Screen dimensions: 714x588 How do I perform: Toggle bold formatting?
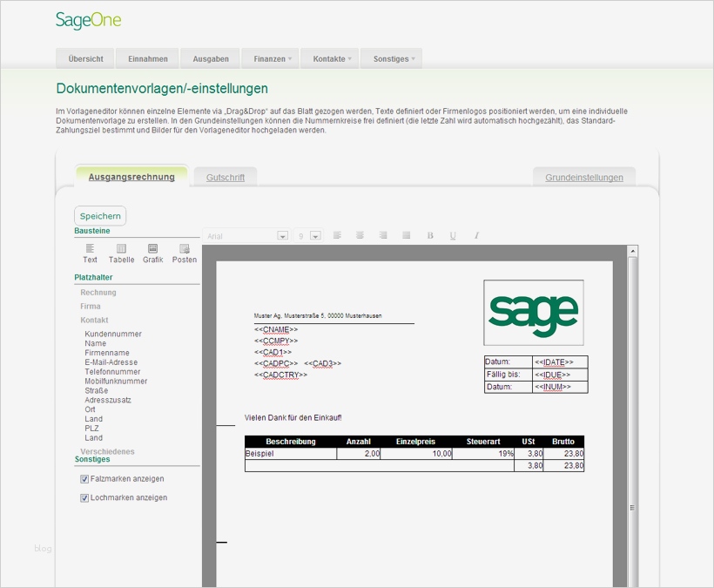(x=430, y=235)
